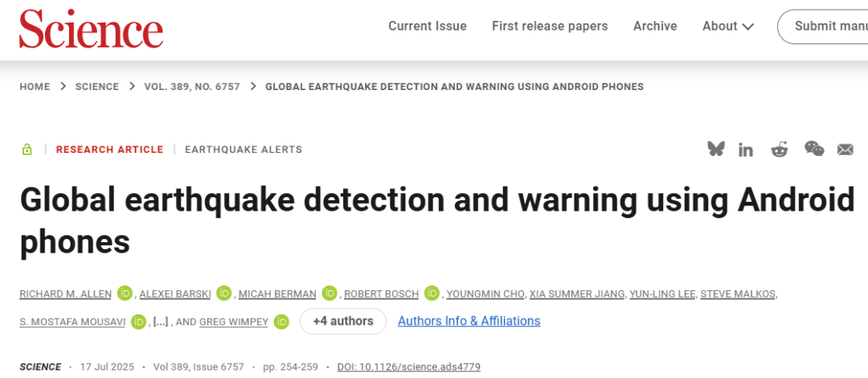Click the pp. 254-259 page range

291,367
